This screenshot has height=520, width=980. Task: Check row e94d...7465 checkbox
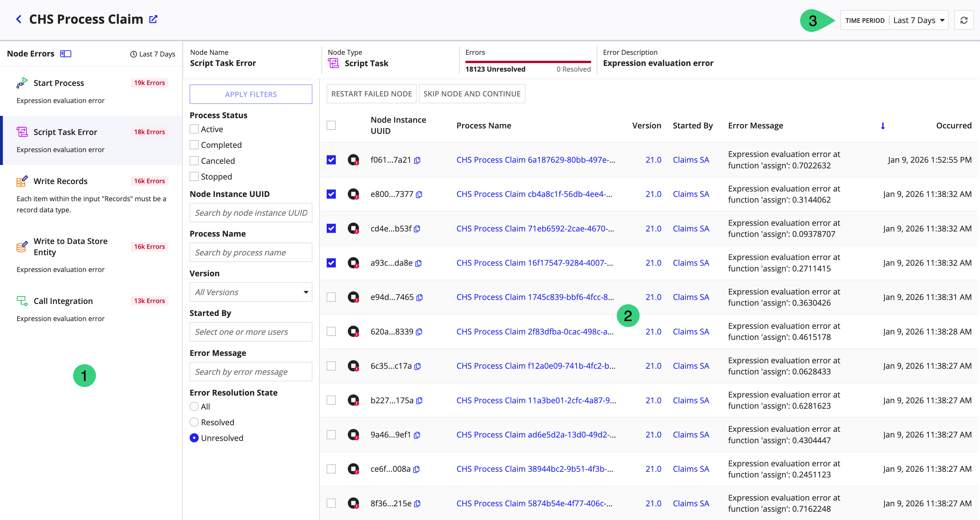(x=331, y=297)
